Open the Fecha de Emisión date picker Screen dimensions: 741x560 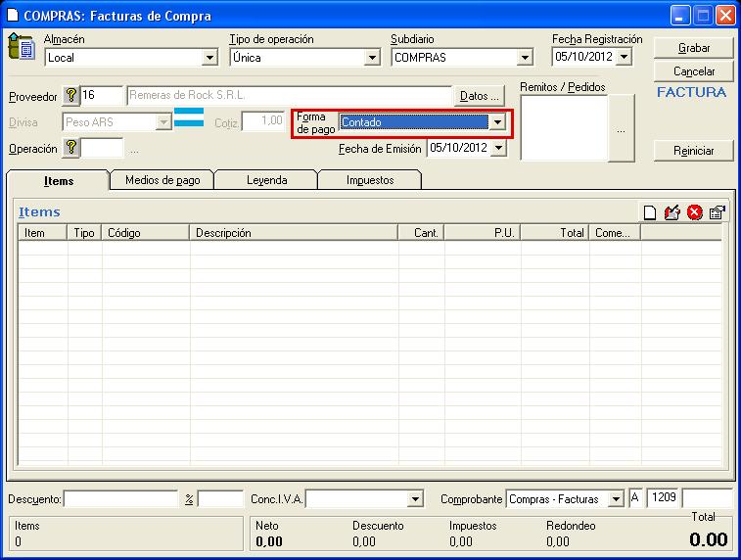point(498,148)
